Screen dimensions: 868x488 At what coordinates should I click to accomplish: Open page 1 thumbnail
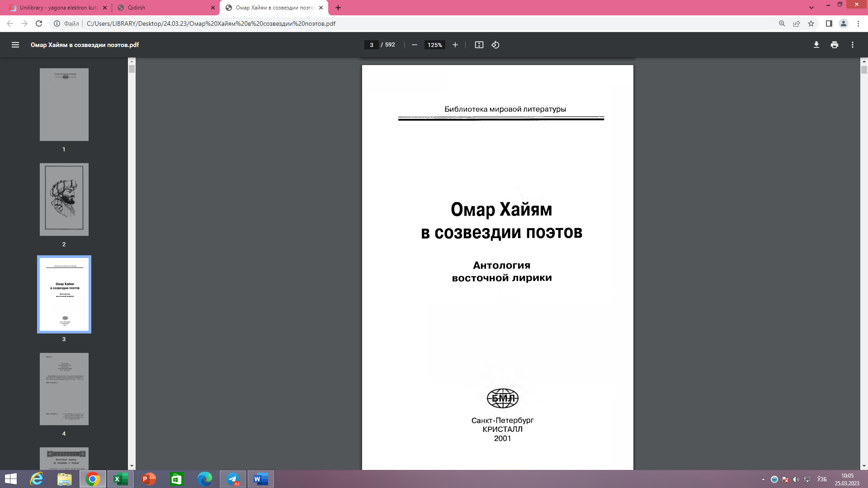(x=64, y=104)
